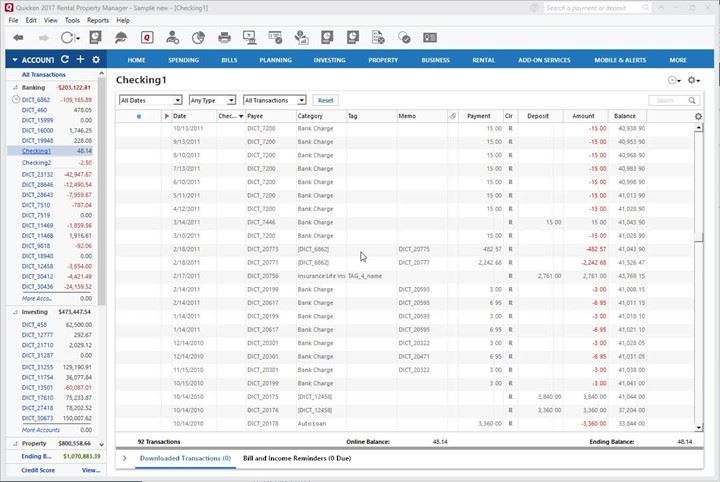Select the Checking2 account in the sidebar
This screenshot has width=720, height=482.
(36, 162)
